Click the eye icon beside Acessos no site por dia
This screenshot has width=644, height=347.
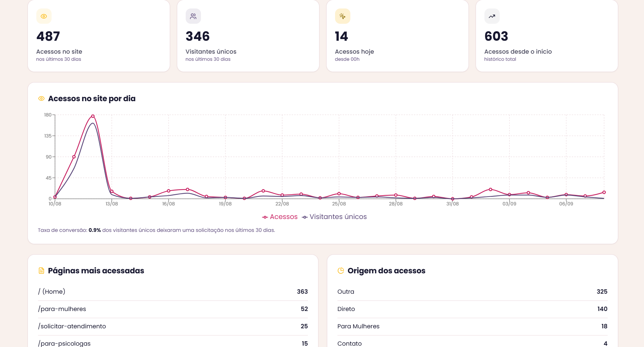tap(41, 98)
